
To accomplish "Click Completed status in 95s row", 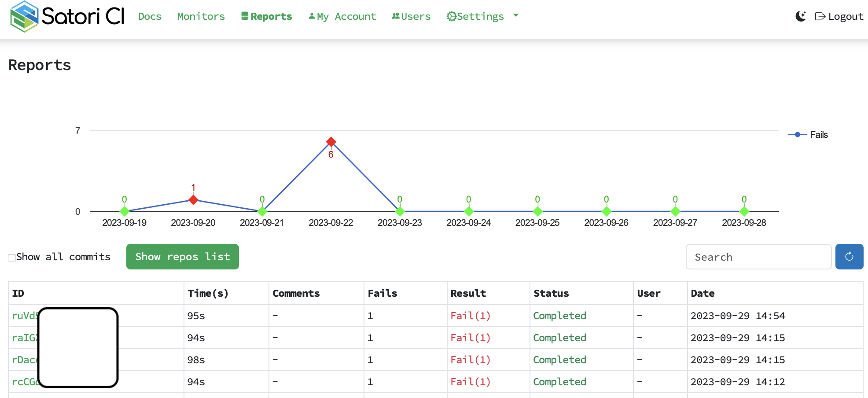I will pos(559,316).
